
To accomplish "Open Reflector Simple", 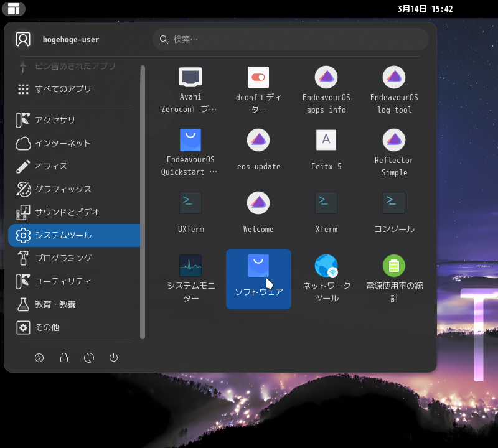I will coord(393,152).
